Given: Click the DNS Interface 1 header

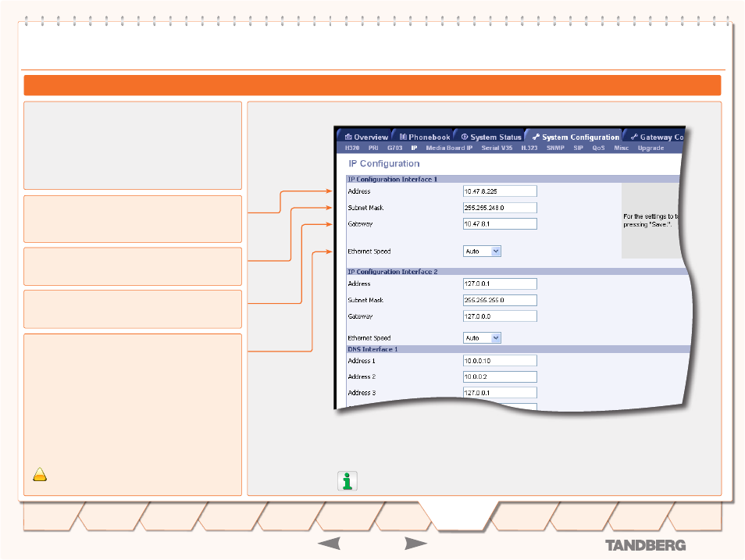Looking at the screenshot, I should (372, 349).
